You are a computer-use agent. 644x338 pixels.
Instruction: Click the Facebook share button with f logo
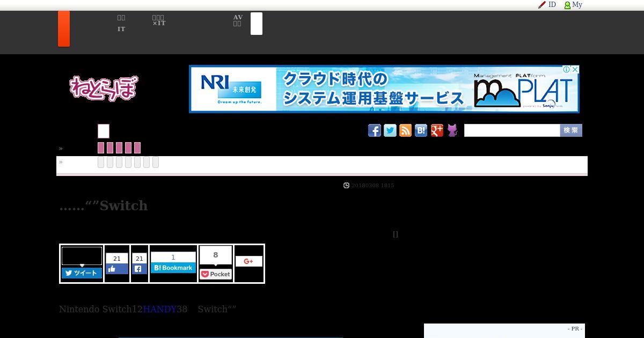click(x=139, y=269)
